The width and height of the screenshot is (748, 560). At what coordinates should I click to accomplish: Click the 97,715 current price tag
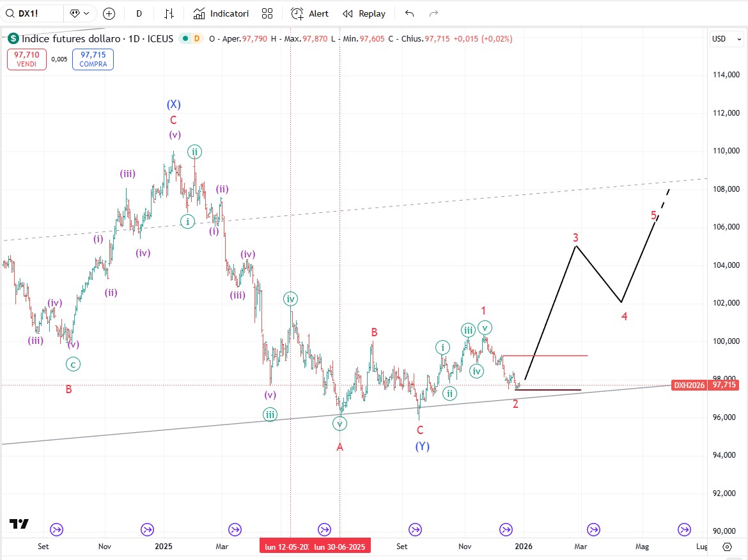(724, 385)
